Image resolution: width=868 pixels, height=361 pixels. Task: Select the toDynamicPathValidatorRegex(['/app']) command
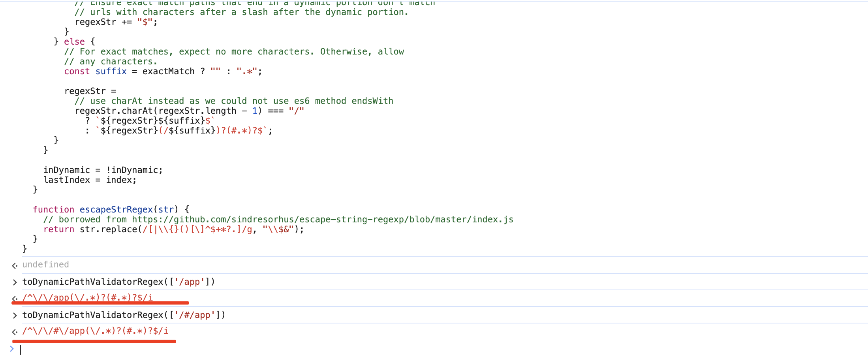(x=118, y=282)
